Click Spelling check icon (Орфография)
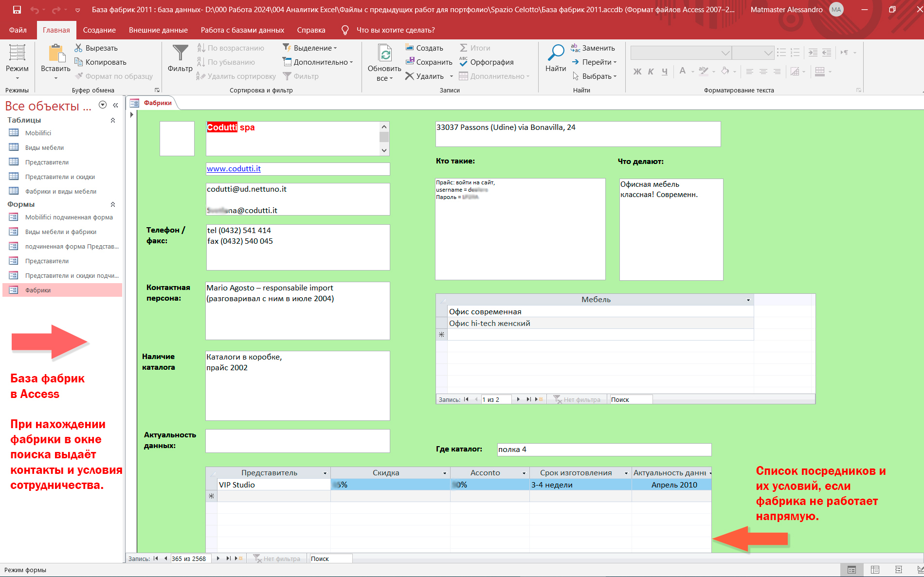The image size is (924, 577). point(463,62)
